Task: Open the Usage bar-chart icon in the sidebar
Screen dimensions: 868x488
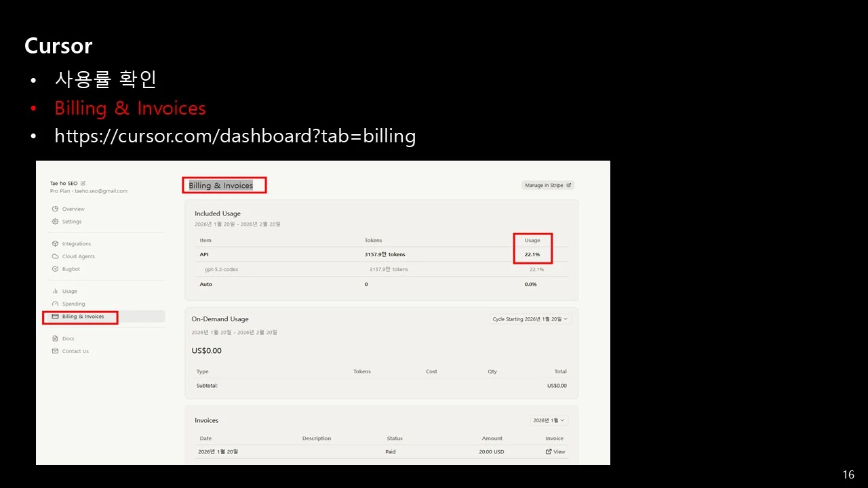Action: click(55, 291)
